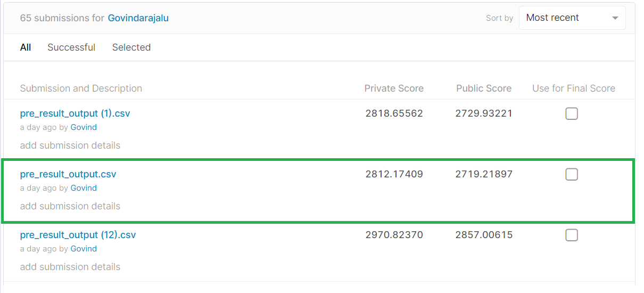Check final score box for pre_result_output (12).csv
This screenshot has height=293, width=644.
click(572, 235)
